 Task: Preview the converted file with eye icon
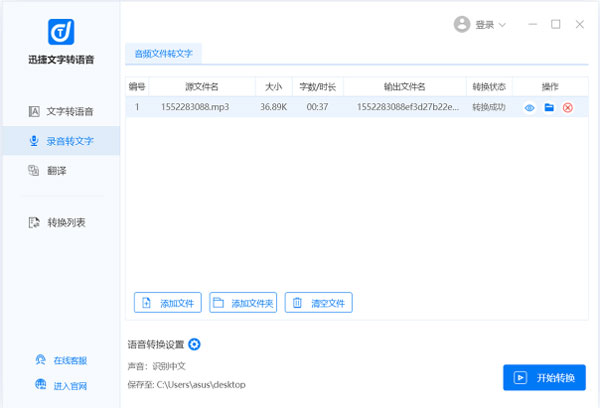coord(530,107)
